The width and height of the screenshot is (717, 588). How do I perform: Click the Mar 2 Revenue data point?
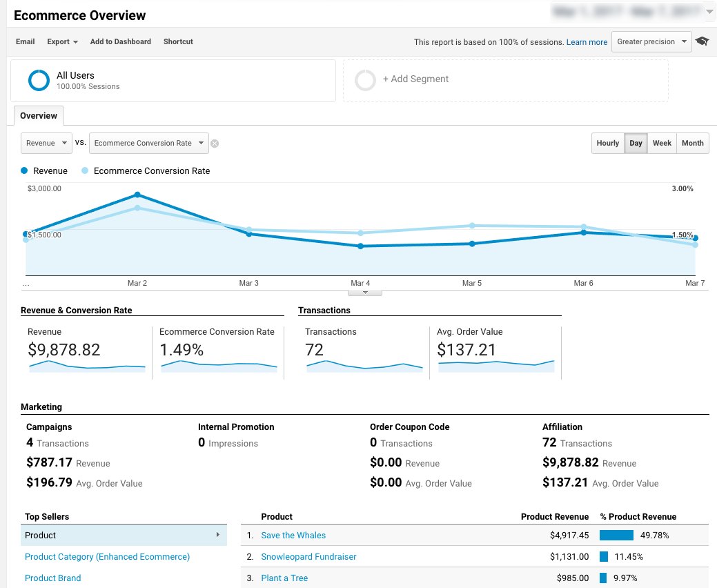click(x=137, y=195)
